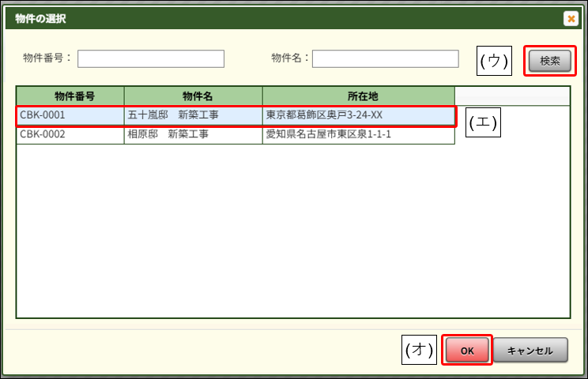
Task: Select the CBK-0001 property number cell
Action: coord(70,115)
